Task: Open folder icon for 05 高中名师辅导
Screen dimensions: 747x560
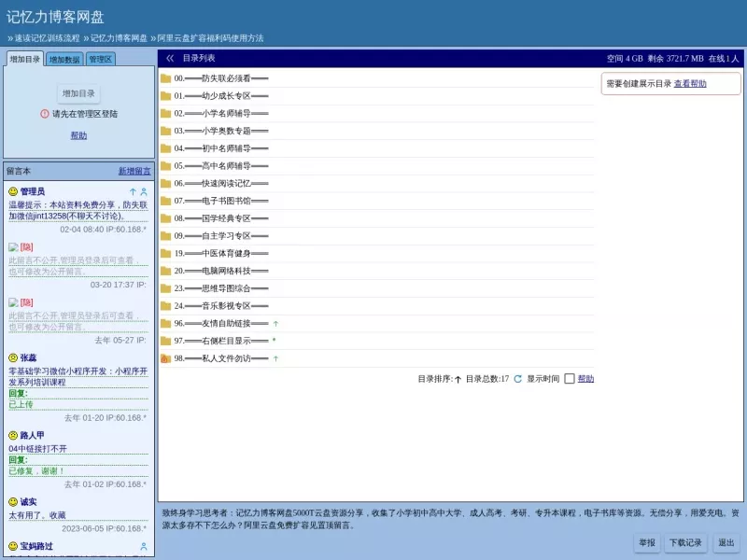Action: (x=166, y=166)
